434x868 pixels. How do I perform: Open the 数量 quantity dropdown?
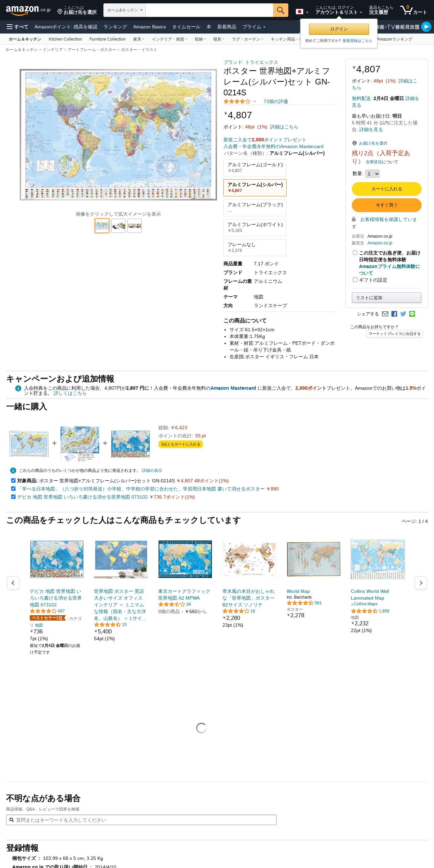coord(372,174)
